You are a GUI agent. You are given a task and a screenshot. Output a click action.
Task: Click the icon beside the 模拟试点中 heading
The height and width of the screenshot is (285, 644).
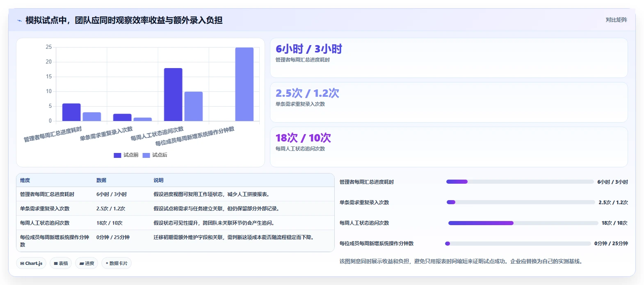click(x=19, y=21)
